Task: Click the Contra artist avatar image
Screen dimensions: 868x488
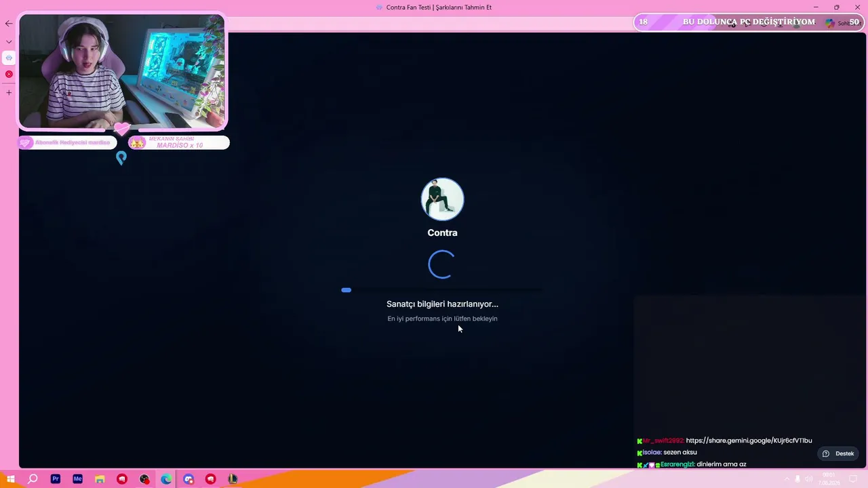Action: (442, 199)
